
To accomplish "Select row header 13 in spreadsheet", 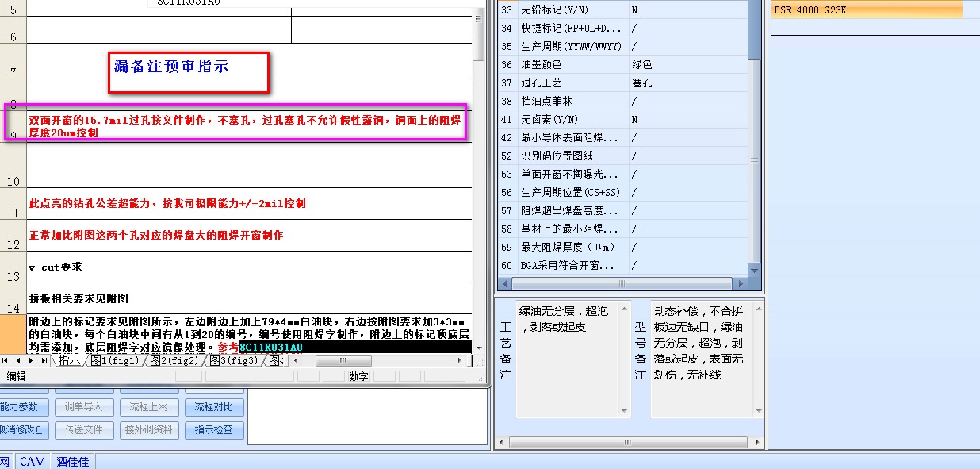I will coord(13,267).
